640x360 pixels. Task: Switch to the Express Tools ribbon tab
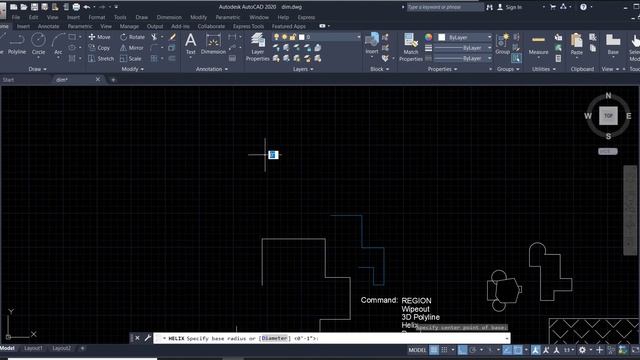[x=248, y=26]
